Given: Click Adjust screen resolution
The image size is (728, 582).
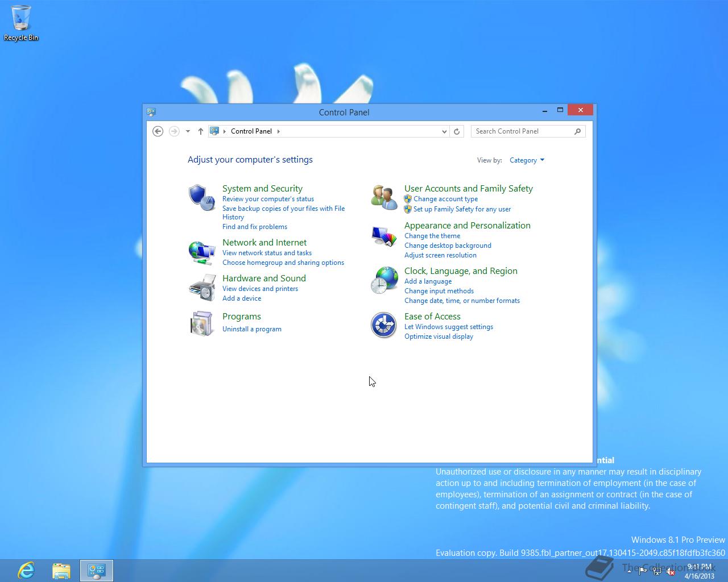Looking at the screenshot, I should pyautogui.click(x=440, y=255).
